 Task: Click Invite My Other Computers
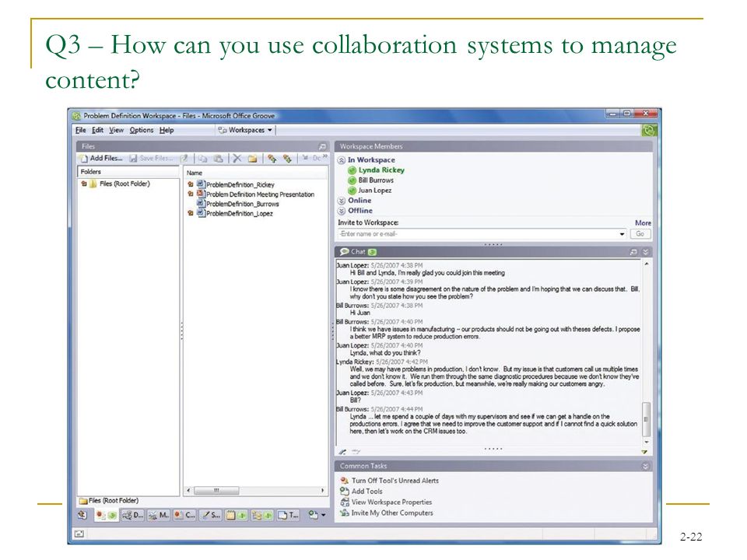pos(392,513)
